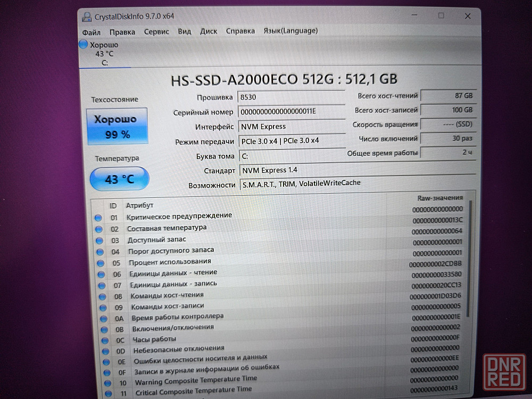Click the Единицы данных - запись attribute name
Screen dimensions: 532x399
(x=173, y=284)
